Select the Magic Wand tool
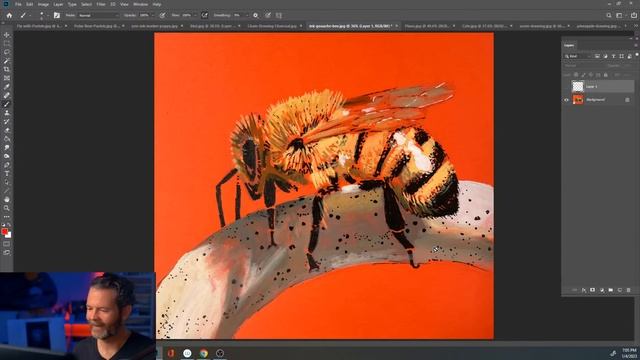 (x=7, y=61)
